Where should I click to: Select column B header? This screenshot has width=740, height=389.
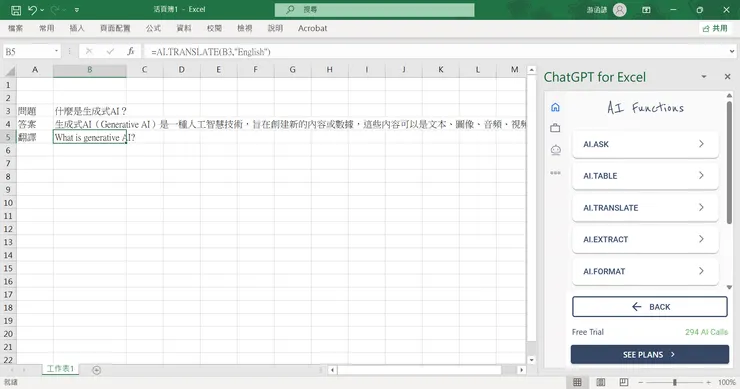coord(90,70)
